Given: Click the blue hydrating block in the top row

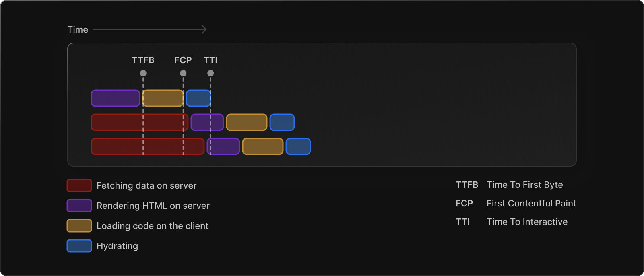Looking at the screenshot, I should coord(198,98).
